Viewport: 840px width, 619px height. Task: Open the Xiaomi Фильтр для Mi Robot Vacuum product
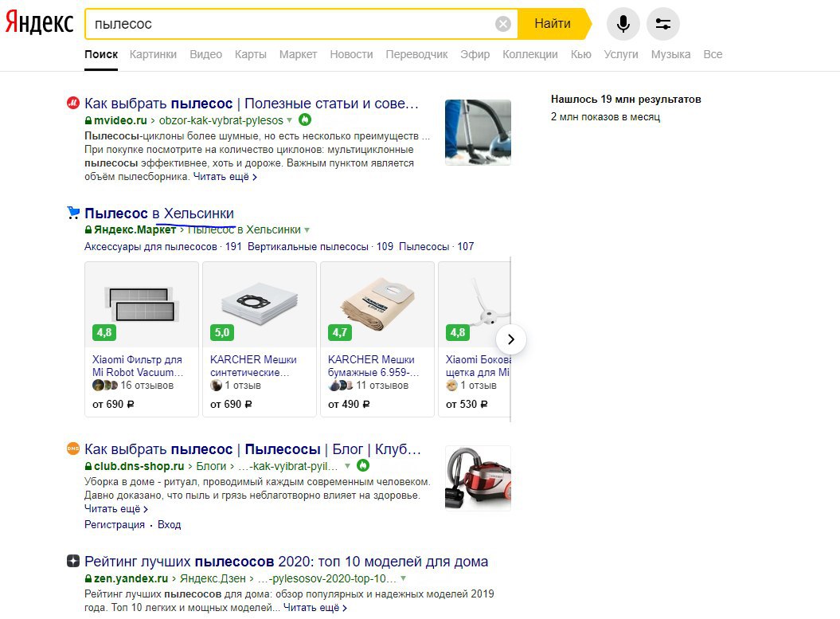coord(138,366)
